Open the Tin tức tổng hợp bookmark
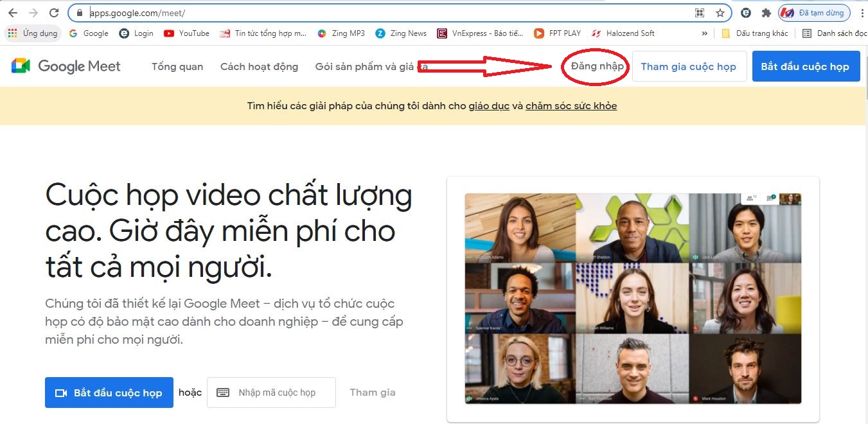 [x=263, y=33]
